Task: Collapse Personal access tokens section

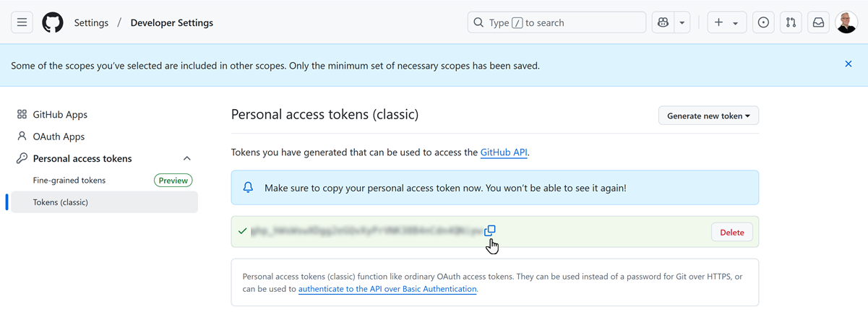Action: click(186, 158)
